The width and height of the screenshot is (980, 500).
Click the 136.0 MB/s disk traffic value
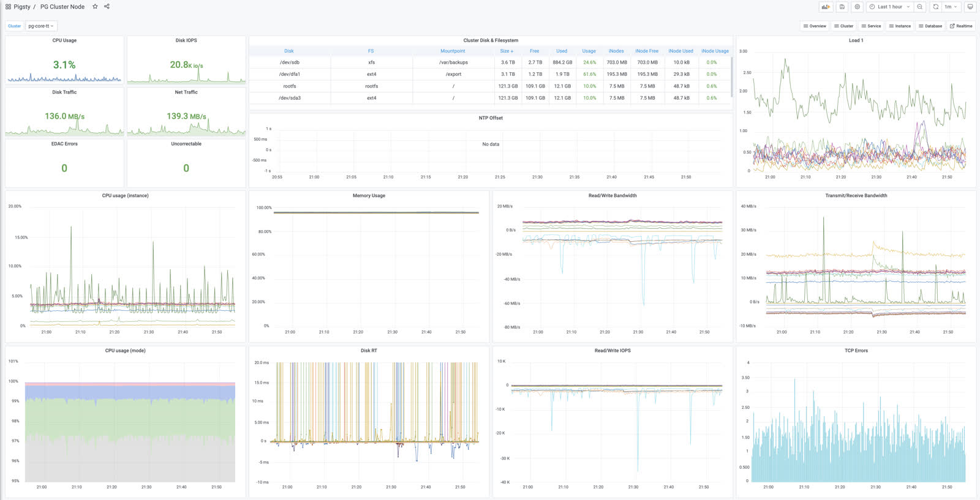pos(64,116)
